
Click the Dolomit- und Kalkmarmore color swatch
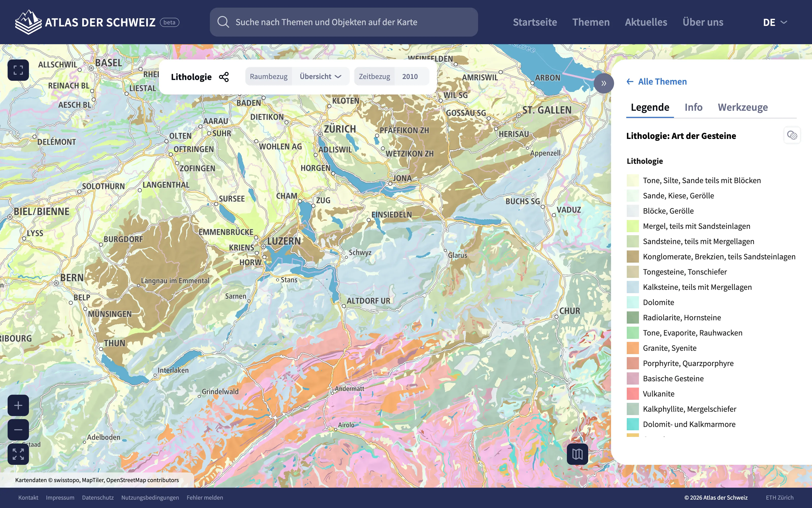click(633, 424)
